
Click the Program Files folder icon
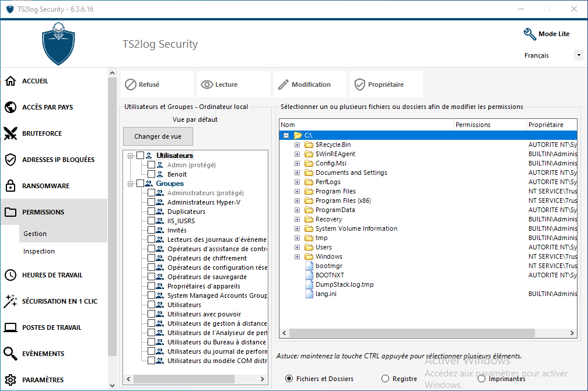[x=309, y=191]
